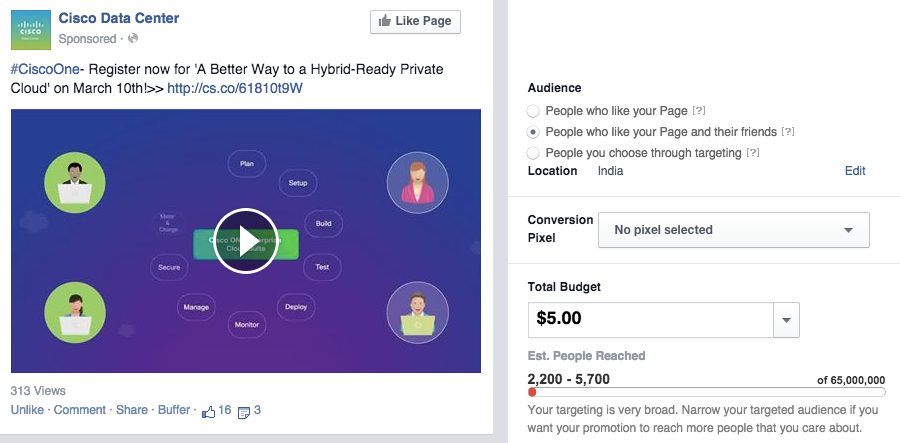This screenshot has width=900, height=443.
Task: Select People who like your Page radio
Action: coord(533,111)
